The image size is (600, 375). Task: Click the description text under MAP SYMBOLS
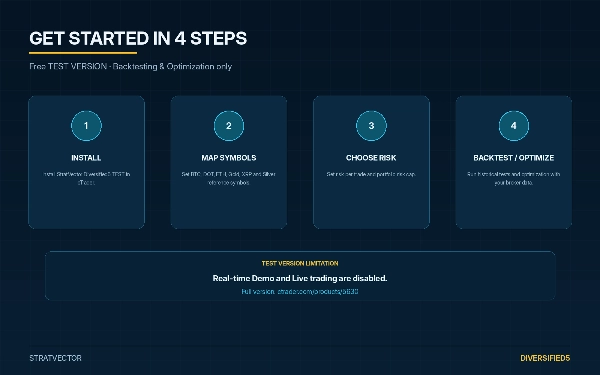[228, 178]
